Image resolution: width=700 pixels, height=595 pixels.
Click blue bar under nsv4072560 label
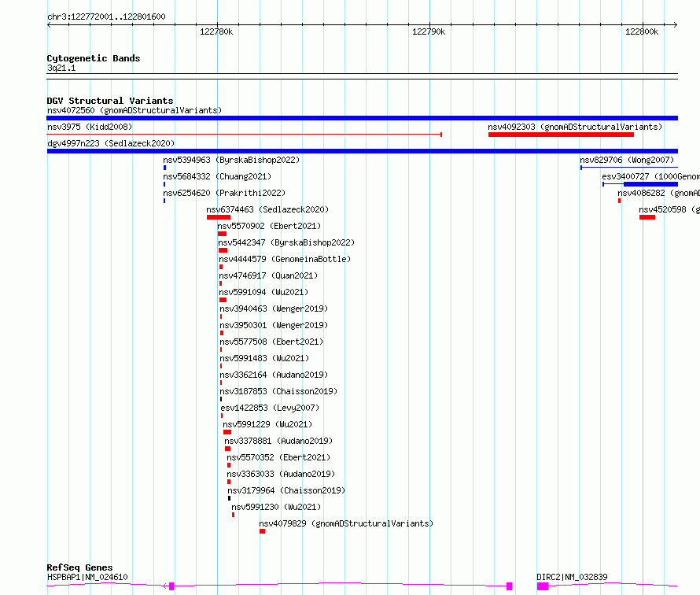click(x=362, y=118)
